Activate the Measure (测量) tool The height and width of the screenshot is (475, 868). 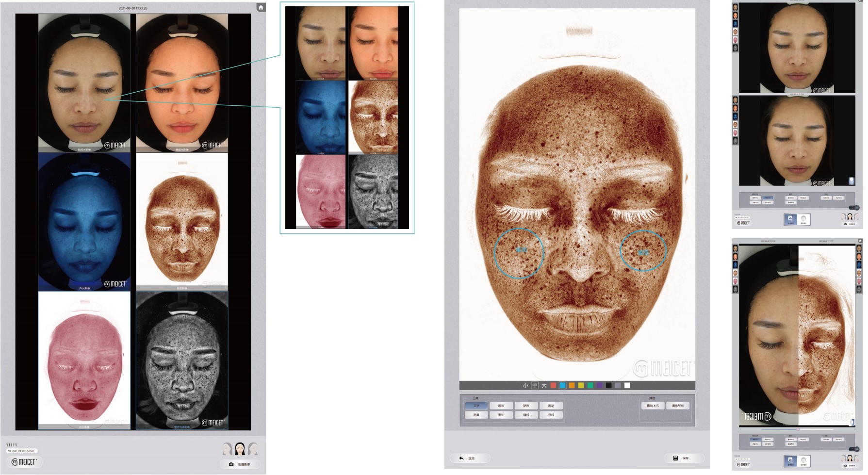476,415
